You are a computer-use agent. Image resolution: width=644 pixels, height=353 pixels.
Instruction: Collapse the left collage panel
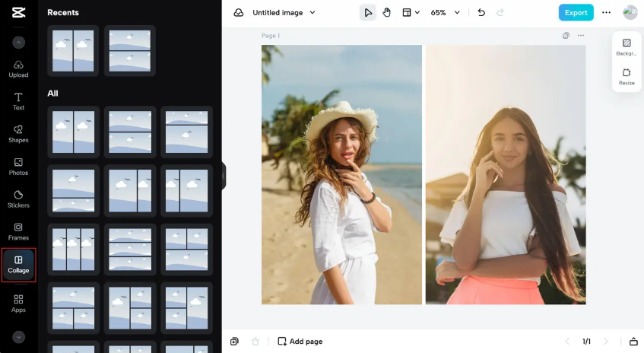click(x=224, y=176)
